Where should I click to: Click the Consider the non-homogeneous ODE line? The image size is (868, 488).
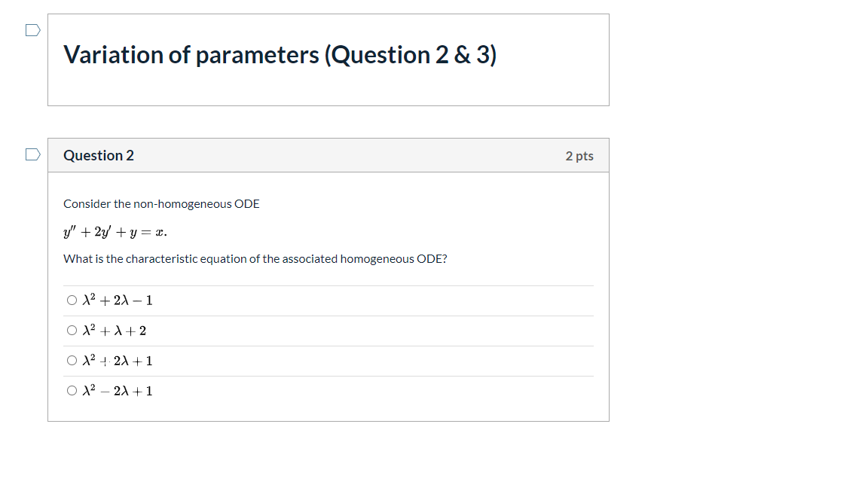pyautogui.click(x=161, y=203)
